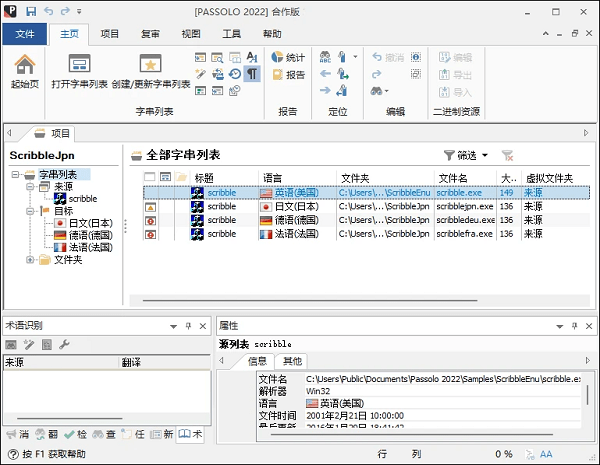Expand the 文件夹 tree node
600x465 pixels.
(x=31, y=259)
